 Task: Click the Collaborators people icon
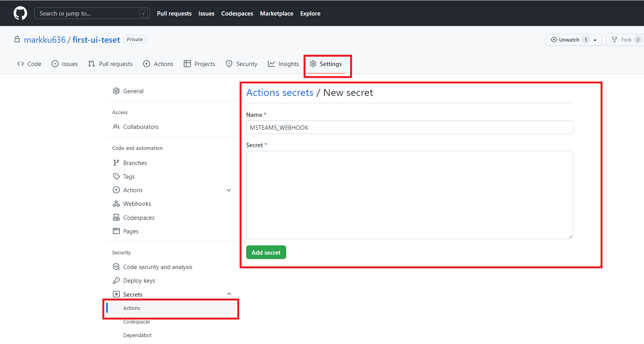116,127
